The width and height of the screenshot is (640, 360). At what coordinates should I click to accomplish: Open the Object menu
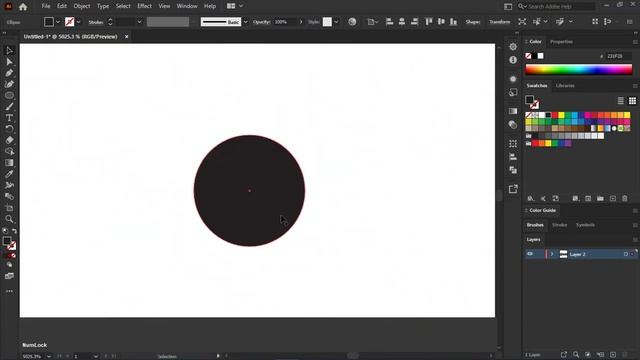point(82,6)
